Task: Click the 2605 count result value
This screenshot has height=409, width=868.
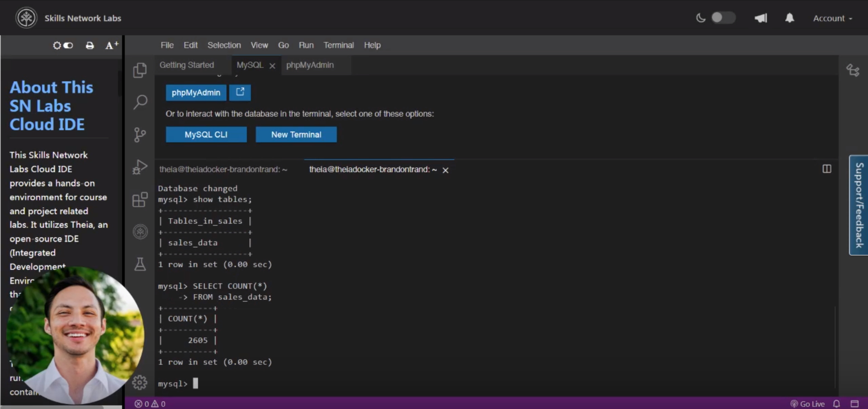Action: click(x=198, y=340)
